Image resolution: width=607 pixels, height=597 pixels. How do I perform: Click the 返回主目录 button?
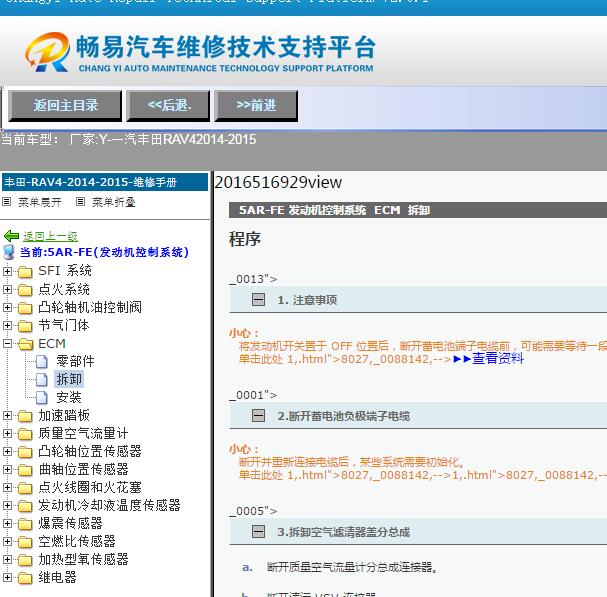coord(65,106)
